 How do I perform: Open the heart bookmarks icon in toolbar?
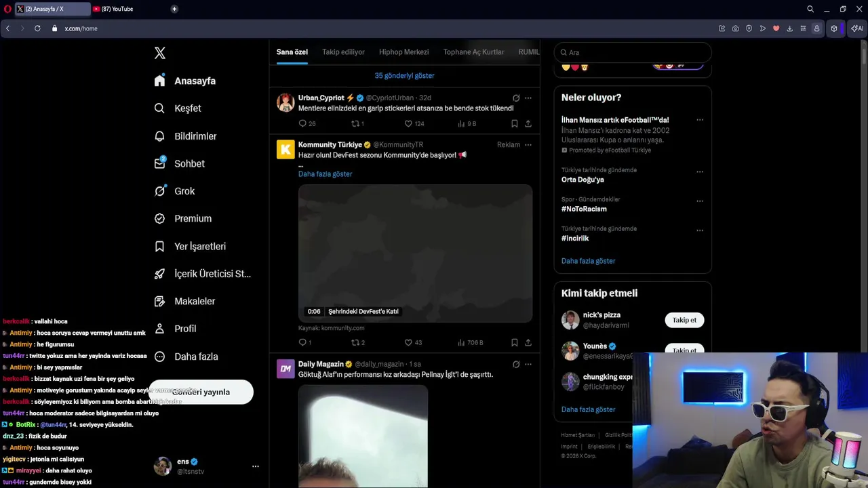(x=776, y=28)
